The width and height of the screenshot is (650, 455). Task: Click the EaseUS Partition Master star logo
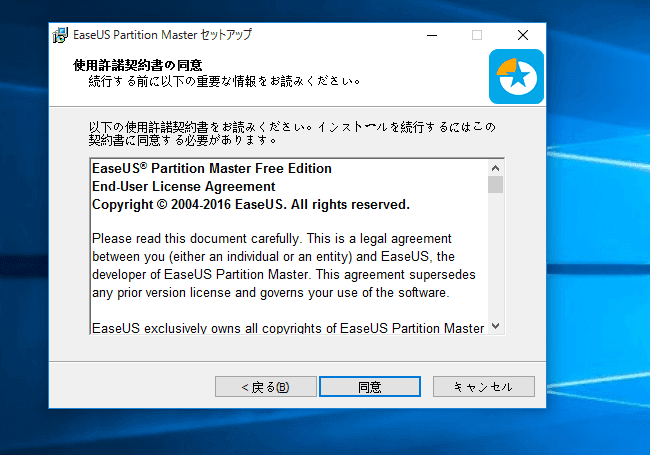[x=516, y=77]
